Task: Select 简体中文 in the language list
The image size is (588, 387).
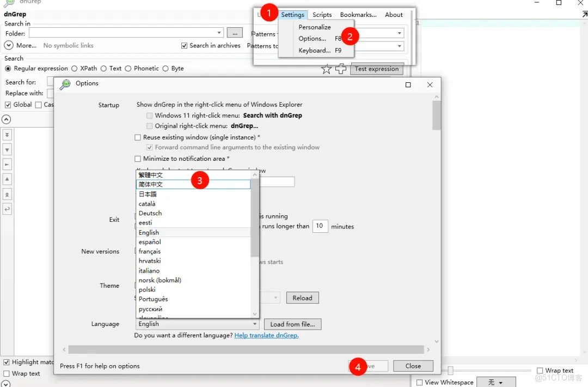Action: pos(193,184)
